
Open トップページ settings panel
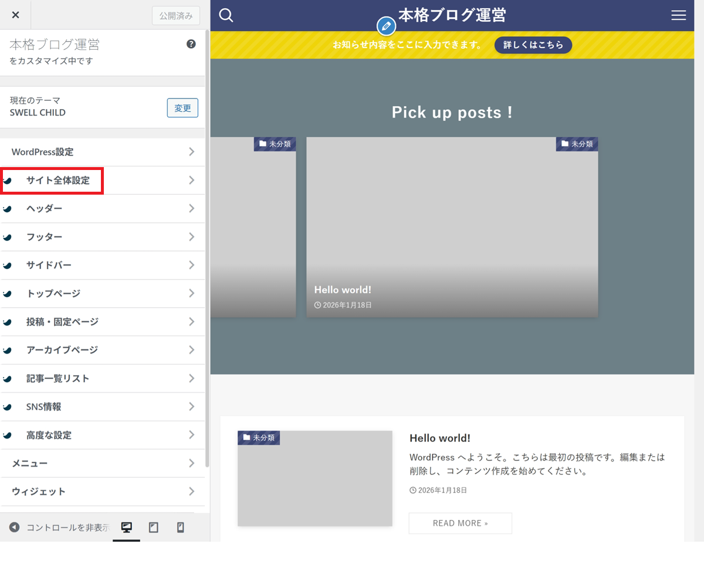tap(53, 294)
